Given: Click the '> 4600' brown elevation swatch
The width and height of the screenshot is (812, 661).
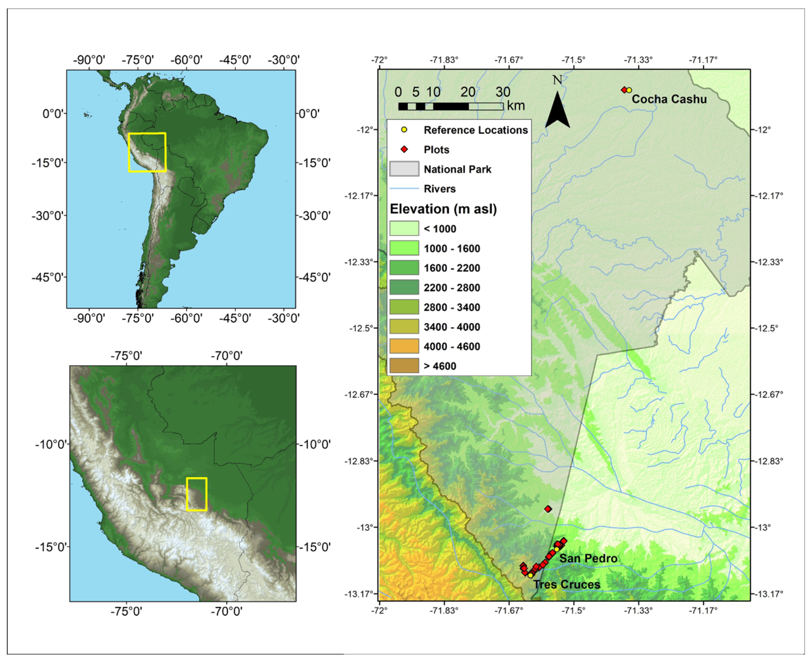Looking at the screenshot, I should pos(404,366).
